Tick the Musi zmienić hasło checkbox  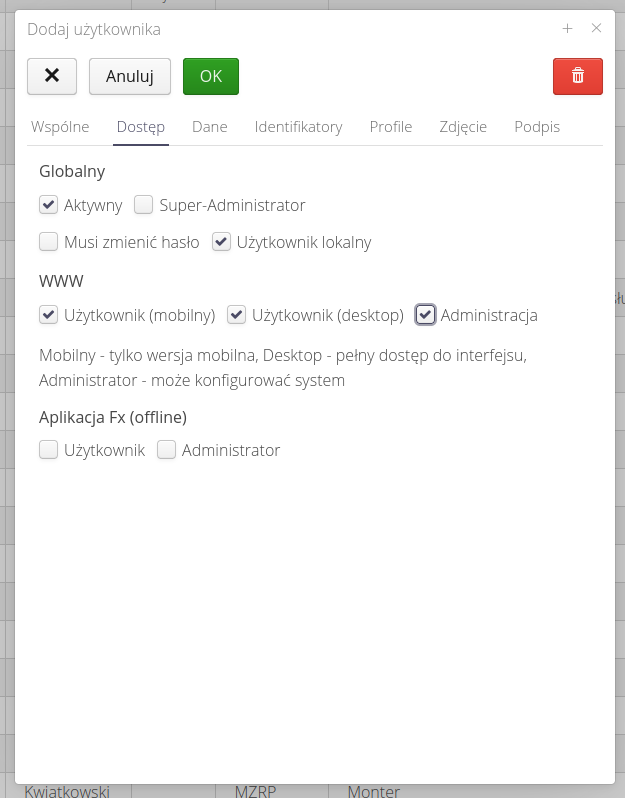(x=48, y=241)
